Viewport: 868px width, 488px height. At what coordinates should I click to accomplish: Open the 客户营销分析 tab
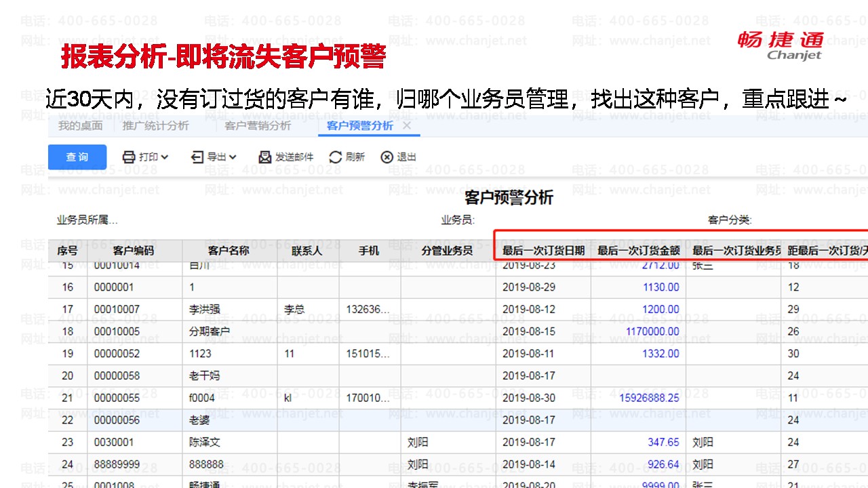(258, 125)
